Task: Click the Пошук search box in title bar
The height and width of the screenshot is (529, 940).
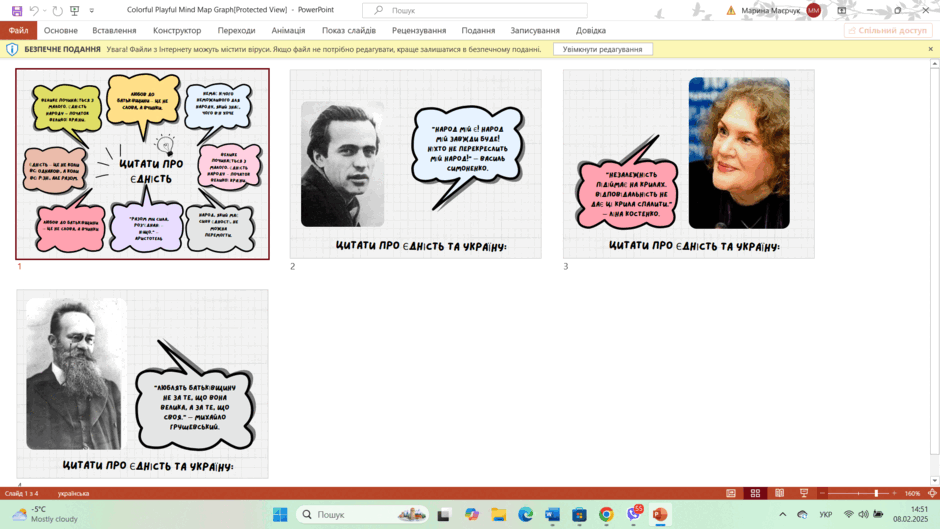Action: click(475, 10)
